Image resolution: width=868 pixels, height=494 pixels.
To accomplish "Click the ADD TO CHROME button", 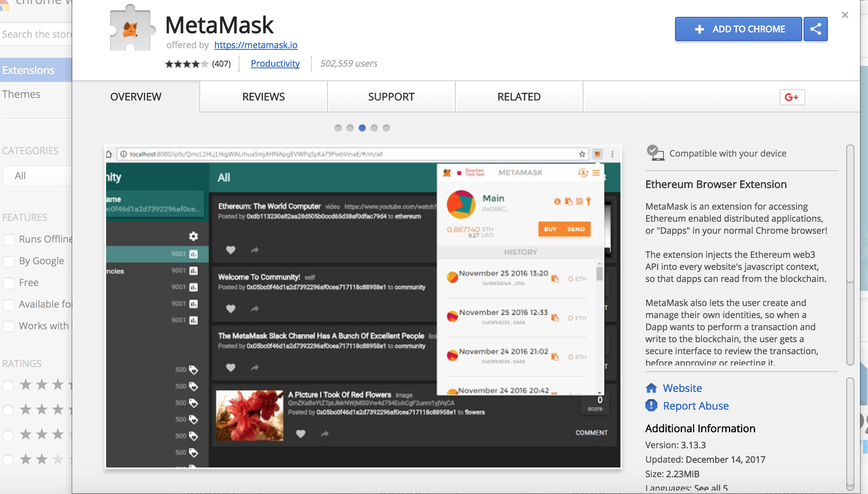I will pos(739,28).
